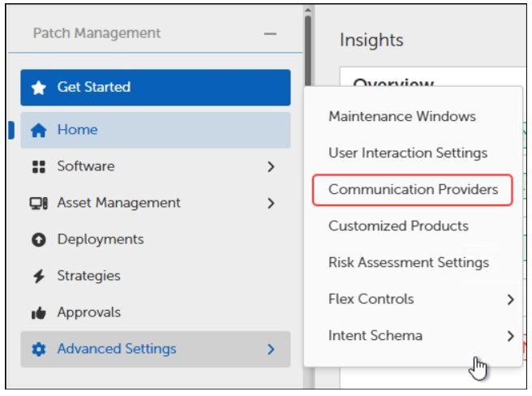Expand the Intent Schema submenu arrow
Screen dimensions: 532x396
click(510, 336)
